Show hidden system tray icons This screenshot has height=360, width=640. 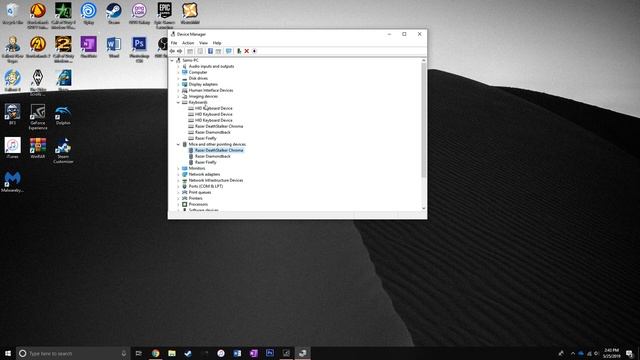click(x=573, y=353)
